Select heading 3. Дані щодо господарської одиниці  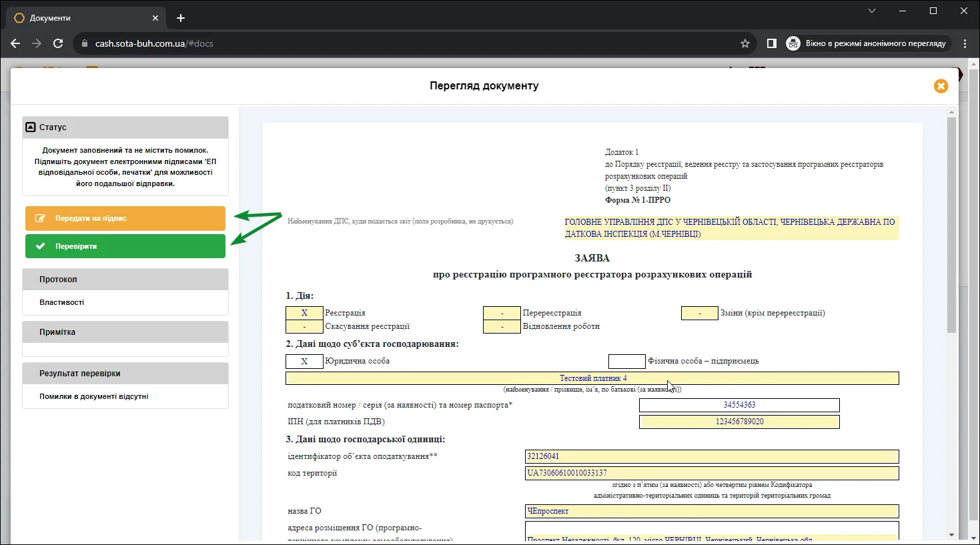pos(366,439)
